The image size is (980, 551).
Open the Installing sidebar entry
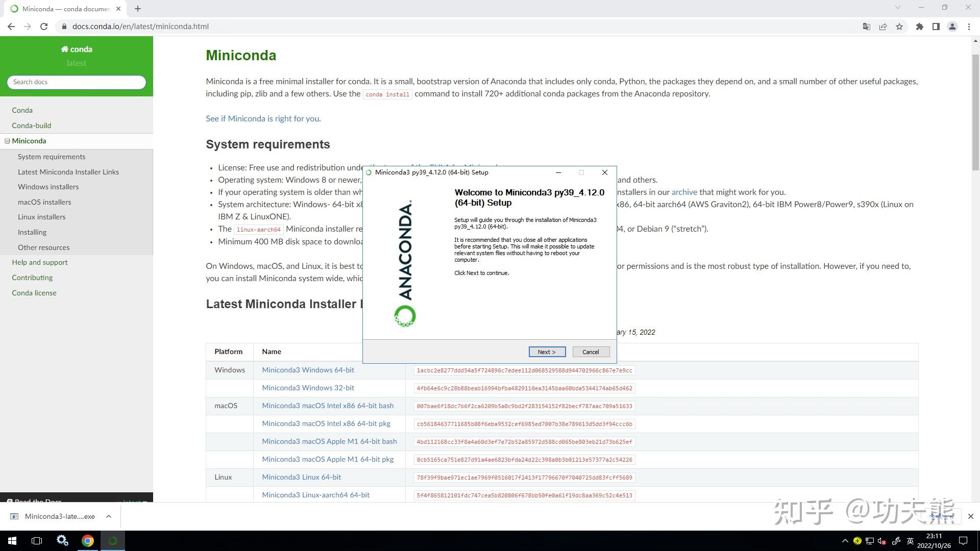32,232
